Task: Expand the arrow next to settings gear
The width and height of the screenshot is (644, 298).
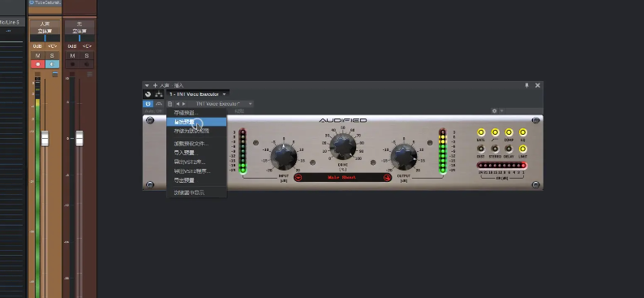Action: pos(501,111)
